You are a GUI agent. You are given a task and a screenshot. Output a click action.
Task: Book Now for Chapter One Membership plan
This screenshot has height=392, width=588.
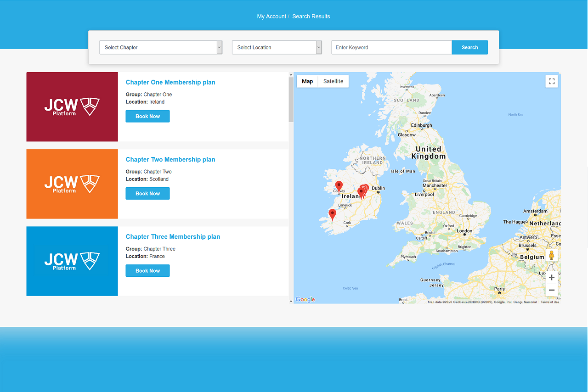point(147,116)
